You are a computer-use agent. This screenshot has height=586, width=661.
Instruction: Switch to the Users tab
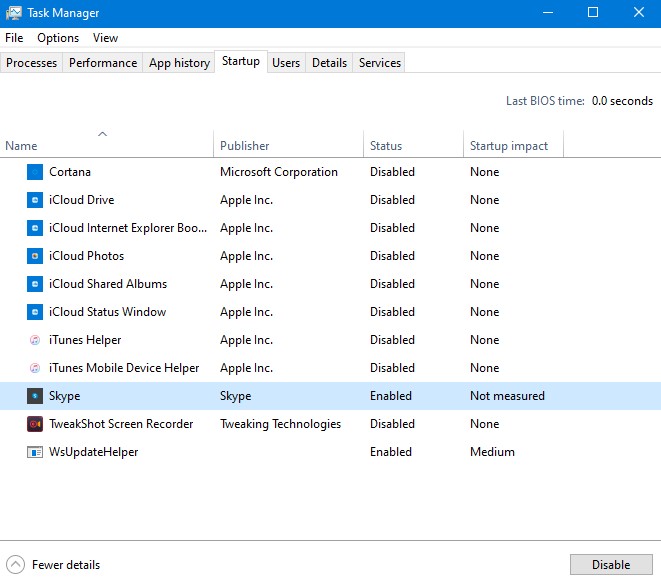[286, 63]
